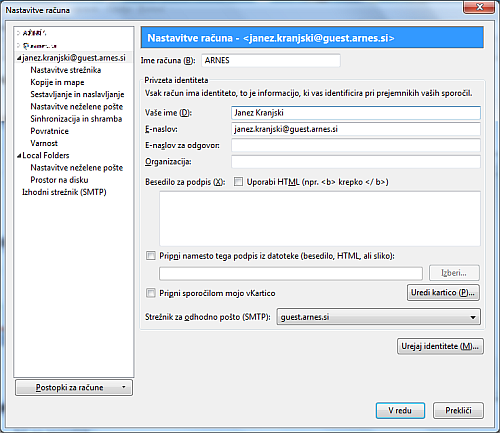Collapse the janez.kranjski@guest.arnes.si account tree

point(19,58)
